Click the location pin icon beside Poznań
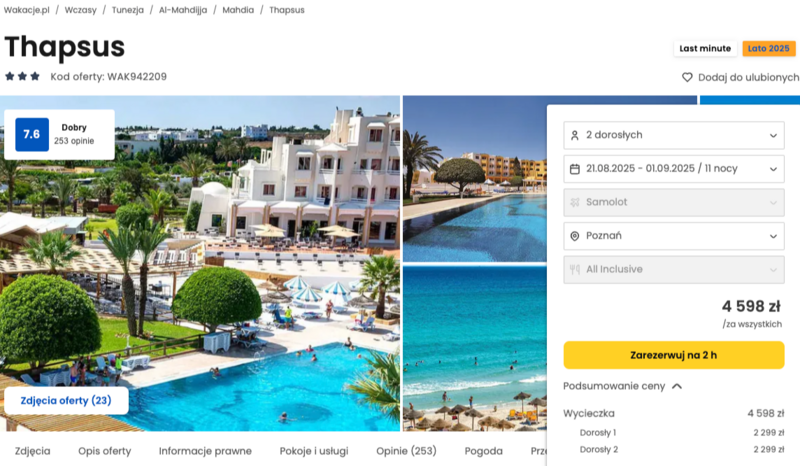Image resolution: width=800 pixels, height=466 pixels. pyautogui.click(x=574, y=236)
